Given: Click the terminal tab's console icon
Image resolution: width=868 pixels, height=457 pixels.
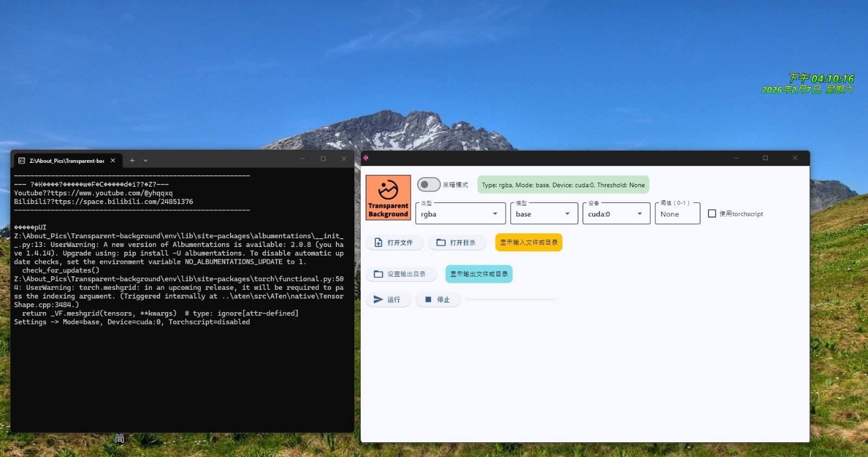Looking at the screenshot, I should [x=22, y=161].
